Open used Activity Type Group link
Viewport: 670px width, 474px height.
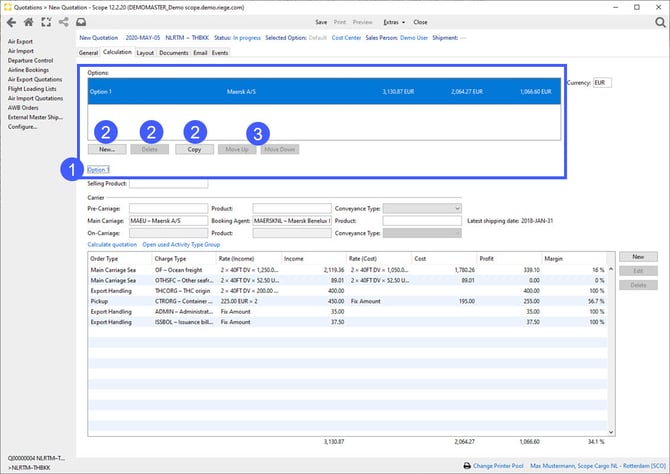click(181, 244)
